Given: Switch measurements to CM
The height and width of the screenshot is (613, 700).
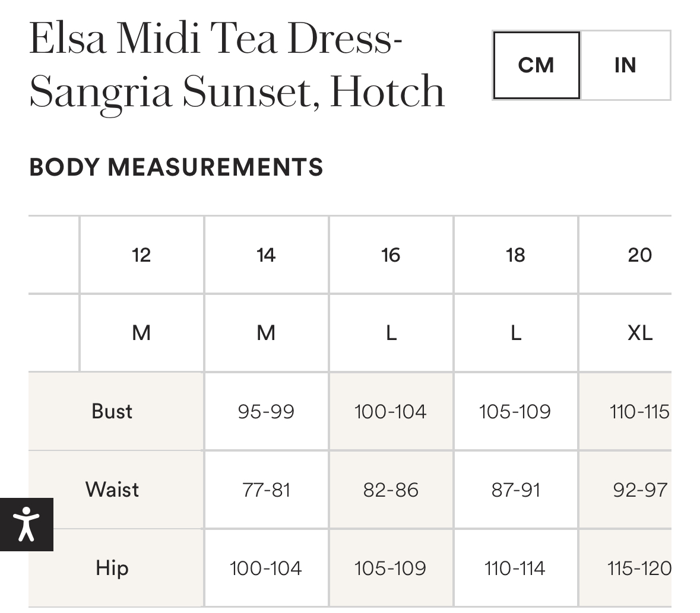Looking at the screenshot, I should pyautogui.click(x=536, y=65).
